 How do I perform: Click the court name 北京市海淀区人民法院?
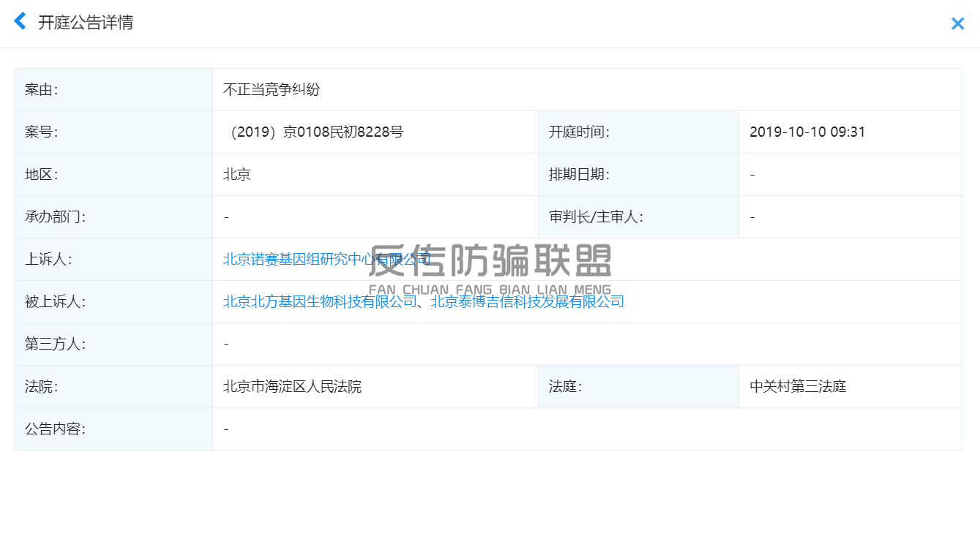(x=292, y=387)
